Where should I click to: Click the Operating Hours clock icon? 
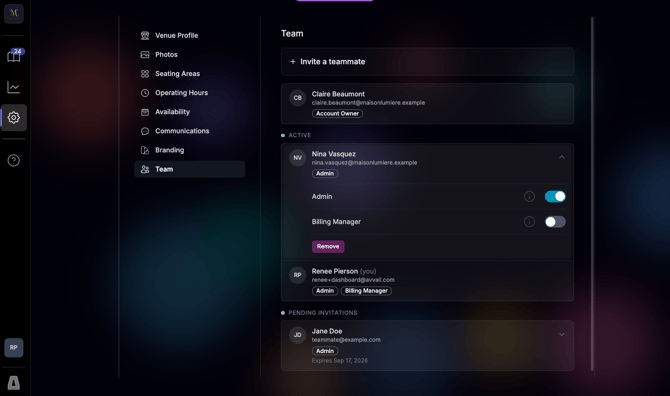click(145, 93)
